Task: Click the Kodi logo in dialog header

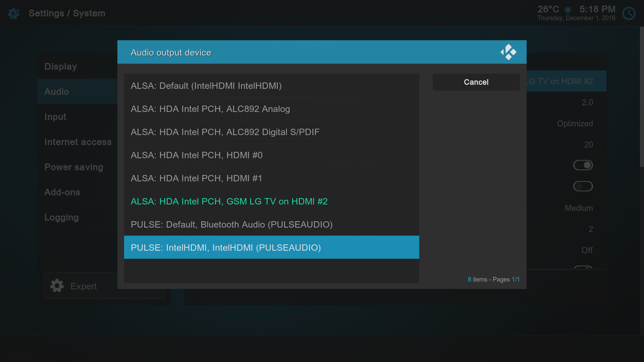Action: (508, 52)
